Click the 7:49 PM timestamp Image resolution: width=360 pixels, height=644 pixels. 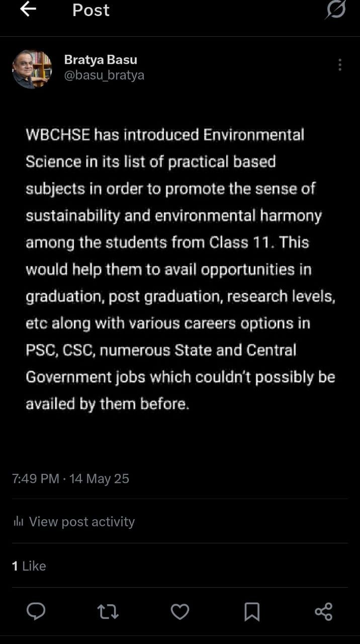tap(35, 478)
